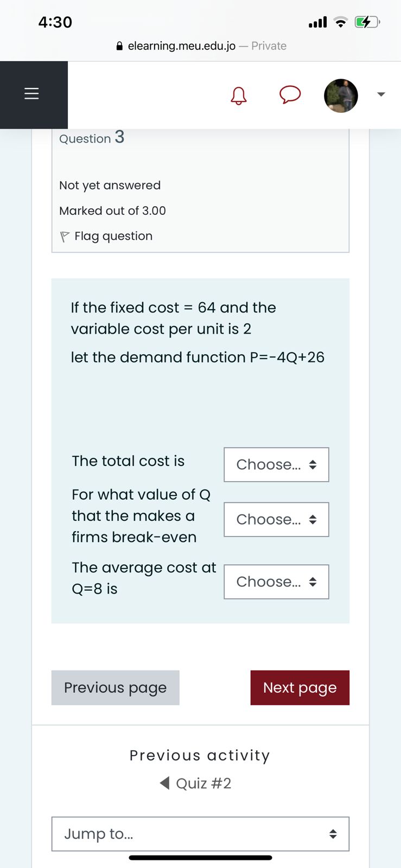This screenshot has width=401, height=868.
Task: Open the break-even Q value dropdown
Action: coord(276,519)
